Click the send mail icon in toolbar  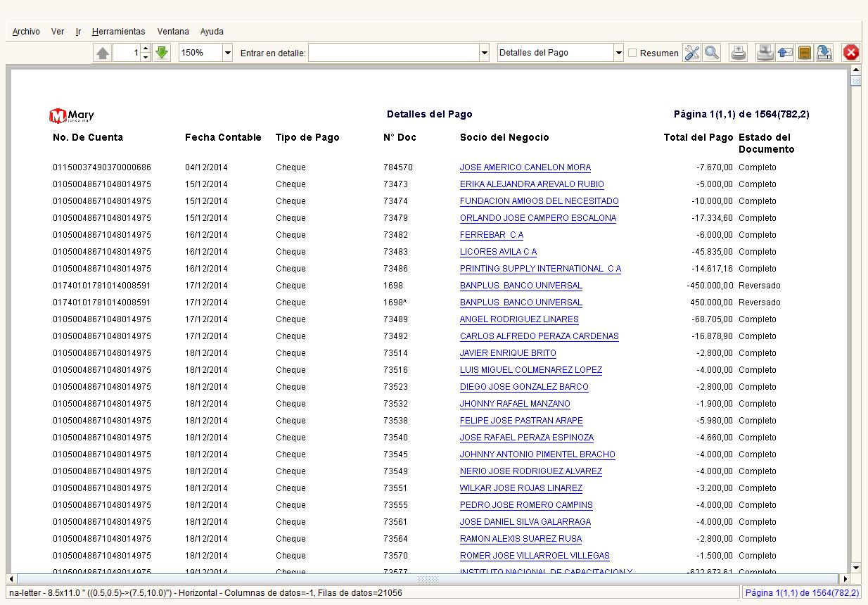pos(785,53)
